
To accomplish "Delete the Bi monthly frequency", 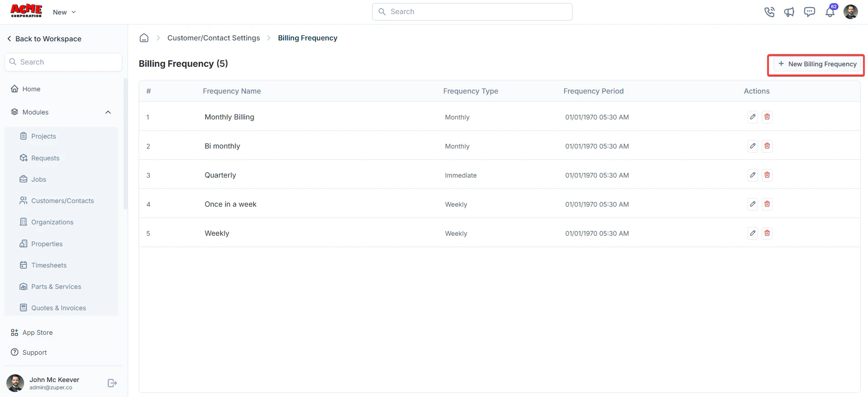I will pos(767,146).
